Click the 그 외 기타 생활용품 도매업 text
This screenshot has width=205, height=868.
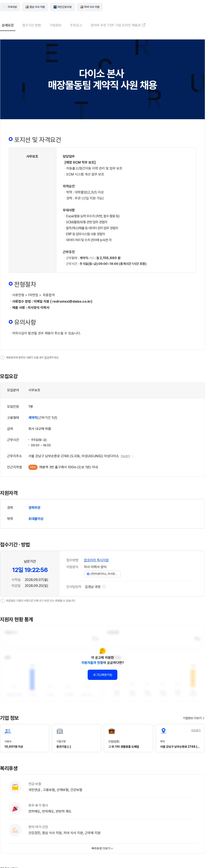[124, 747]
